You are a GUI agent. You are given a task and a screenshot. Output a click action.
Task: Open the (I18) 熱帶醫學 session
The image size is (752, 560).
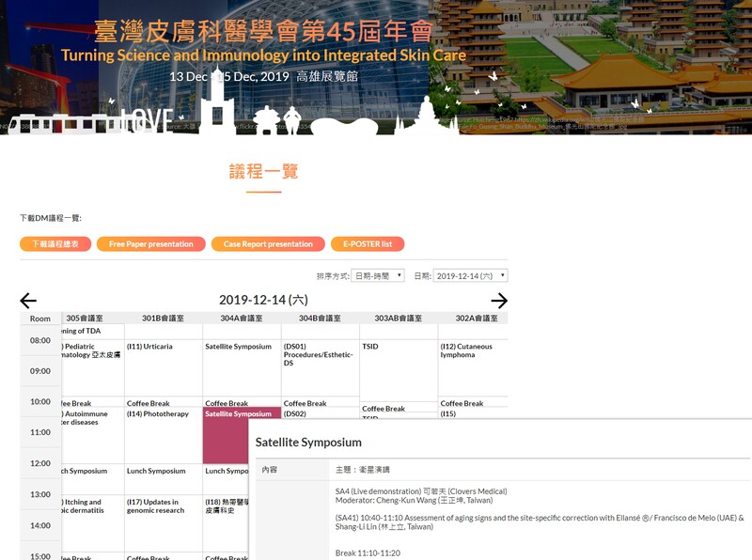(x=226, y=523)
